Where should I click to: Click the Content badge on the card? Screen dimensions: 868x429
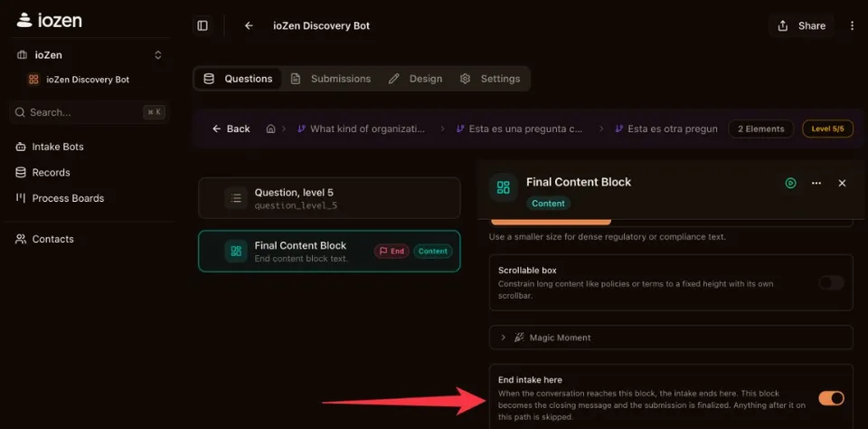[x=433, y=251]
